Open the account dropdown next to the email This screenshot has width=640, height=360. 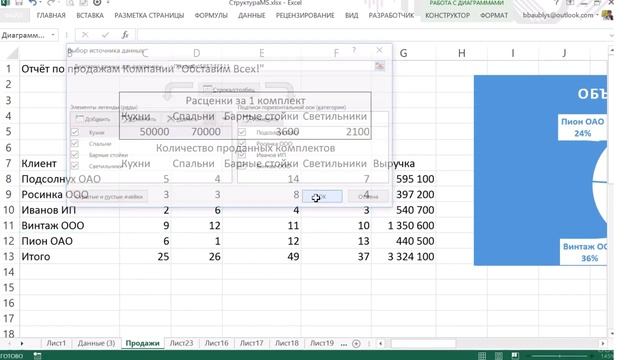[597, 16]
